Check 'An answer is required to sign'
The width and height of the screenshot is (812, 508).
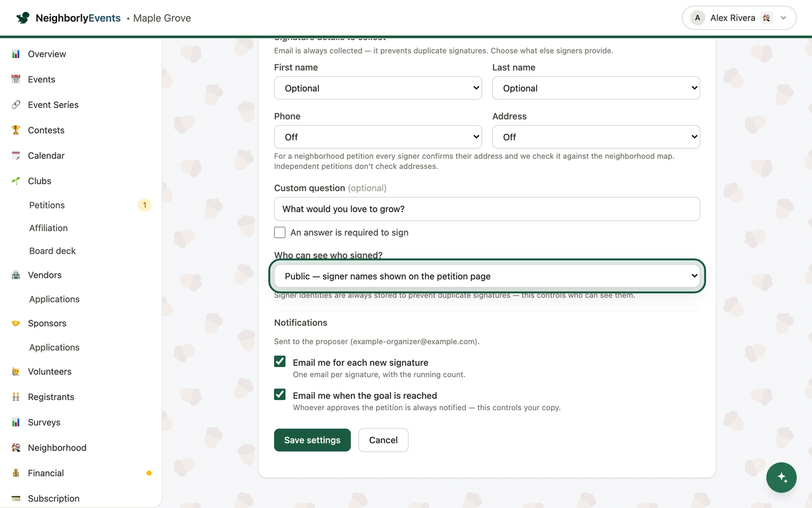280,232
